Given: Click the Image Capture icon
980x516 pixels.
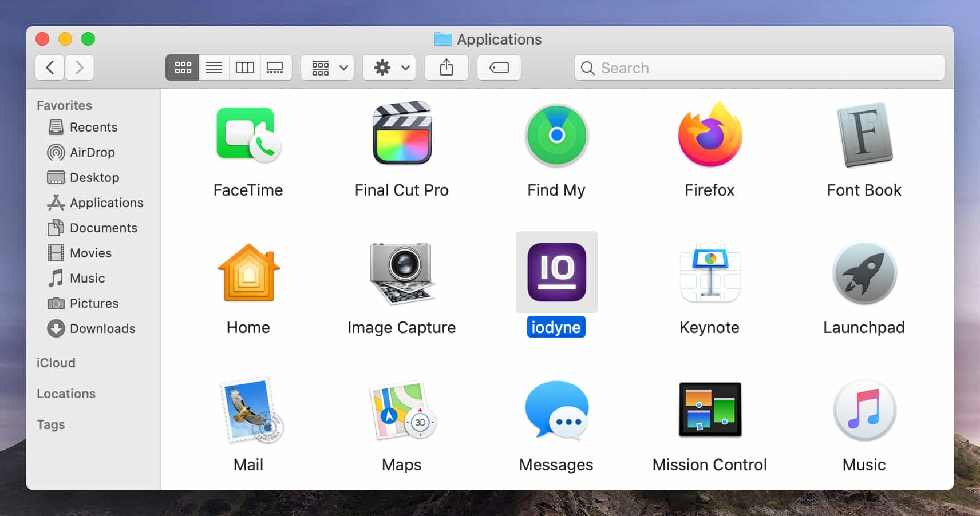Looking at the screenshot, I should [402, 272].
